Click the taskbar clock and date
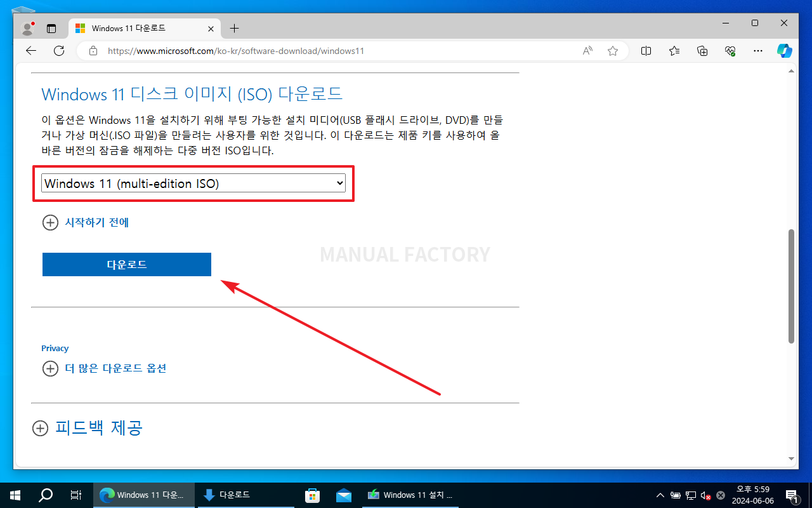The height and width of the screenshot is (508, 812). tap(754, 495)
